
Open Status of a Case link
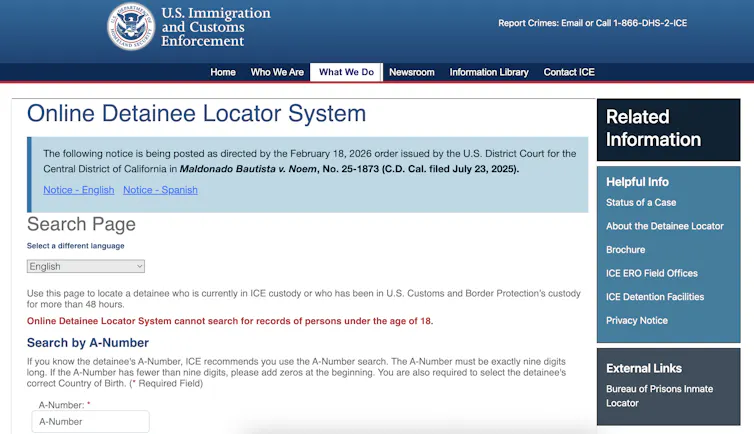641,202
